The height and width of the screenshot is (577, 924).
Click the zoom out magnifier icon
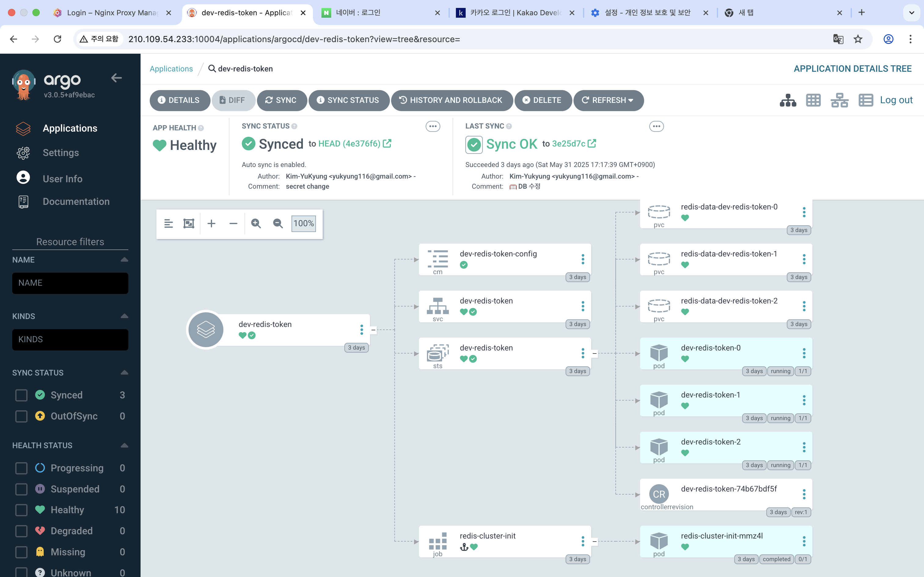(x=277, y=223)
